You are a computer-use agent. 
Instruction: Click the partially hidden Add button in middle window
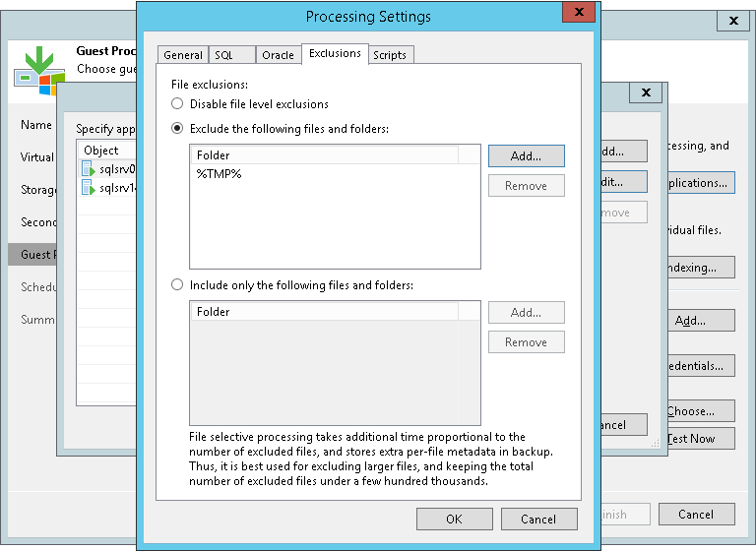pos(624,152)
